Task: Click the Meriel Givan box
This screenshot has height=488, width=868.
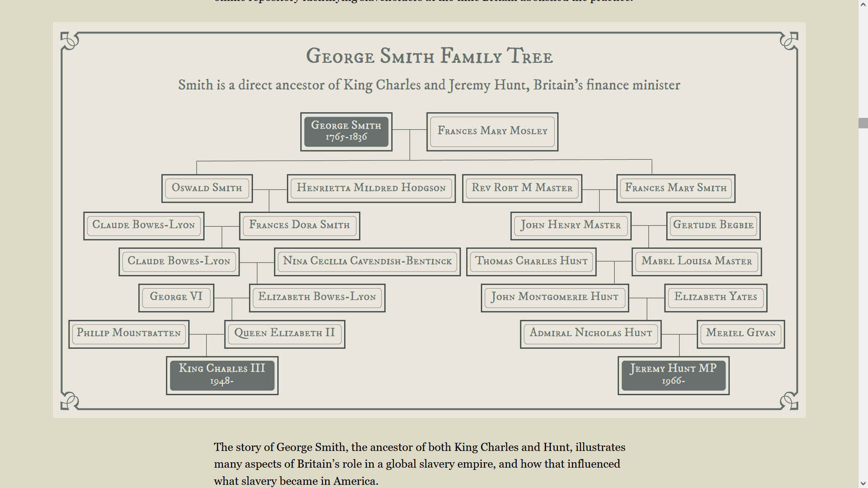Action: click(741, 334)
